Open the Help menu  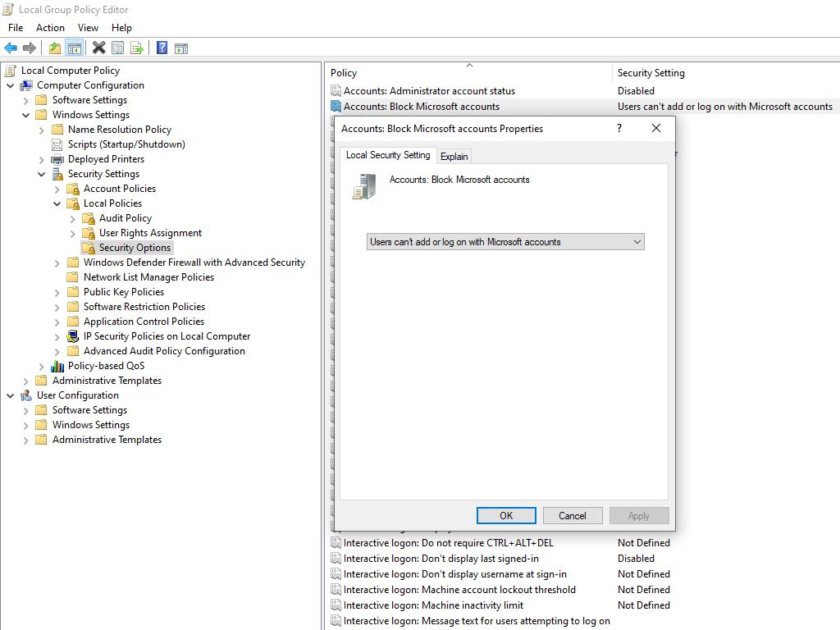click(121, 28)
